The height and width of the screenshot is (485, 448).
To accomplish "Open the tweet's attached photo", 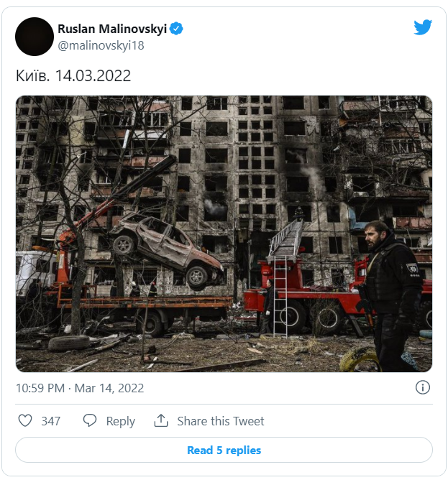I will click(224, 234).
